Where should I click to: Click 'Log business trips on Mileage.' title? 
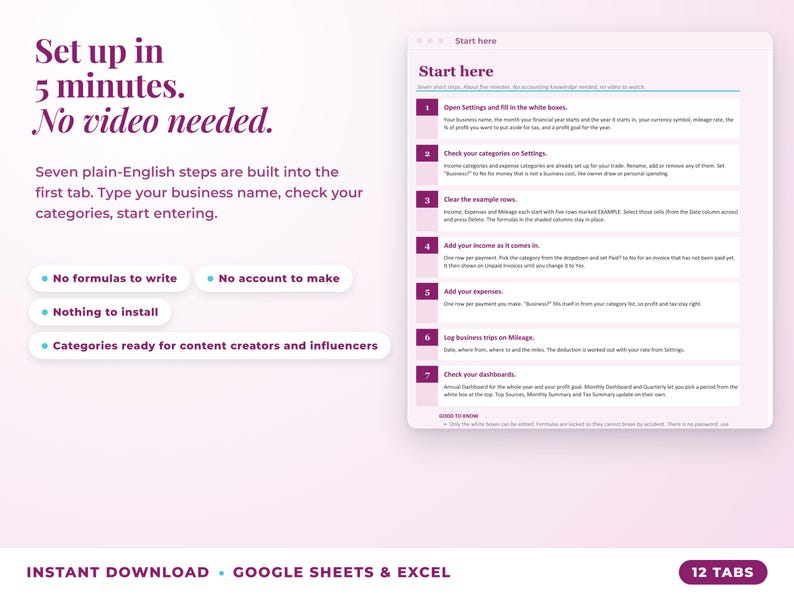tap(489, 338)
